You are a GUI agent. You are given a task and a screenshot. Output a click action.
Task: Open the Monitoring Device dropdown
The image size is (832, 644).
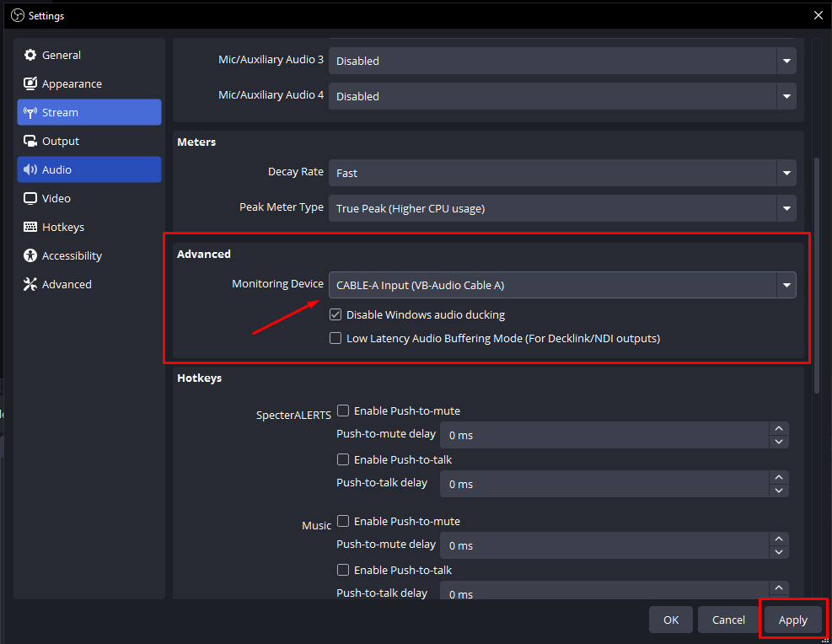click(x=561, y=285)
